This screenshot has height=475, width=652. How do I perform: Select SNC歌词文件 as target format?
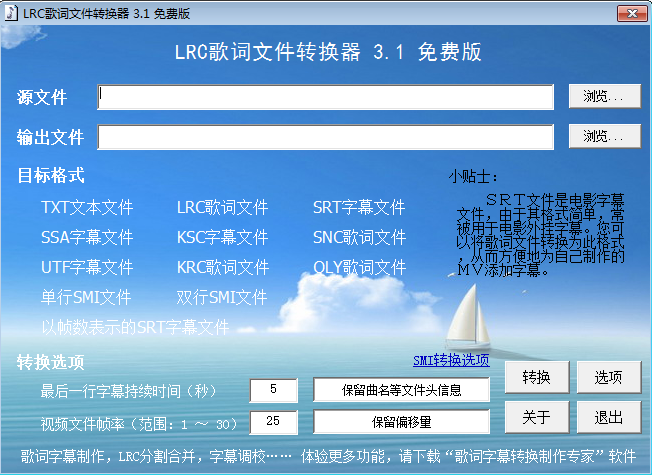click(x=359, y=237)
